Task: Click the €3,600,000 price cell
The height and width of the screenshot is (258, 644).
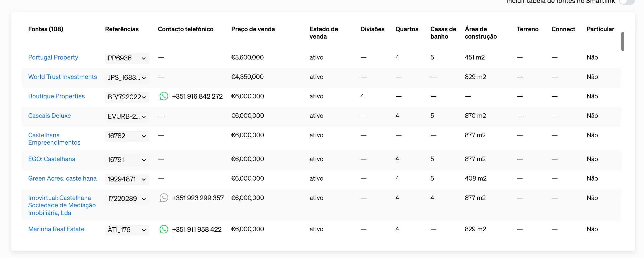Action: pos(247,57)
